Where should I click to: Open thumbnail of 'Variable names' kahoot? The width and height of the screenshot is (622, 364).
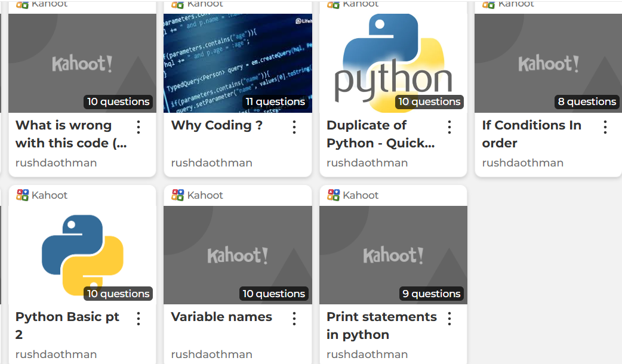click(x=238, y=255)
